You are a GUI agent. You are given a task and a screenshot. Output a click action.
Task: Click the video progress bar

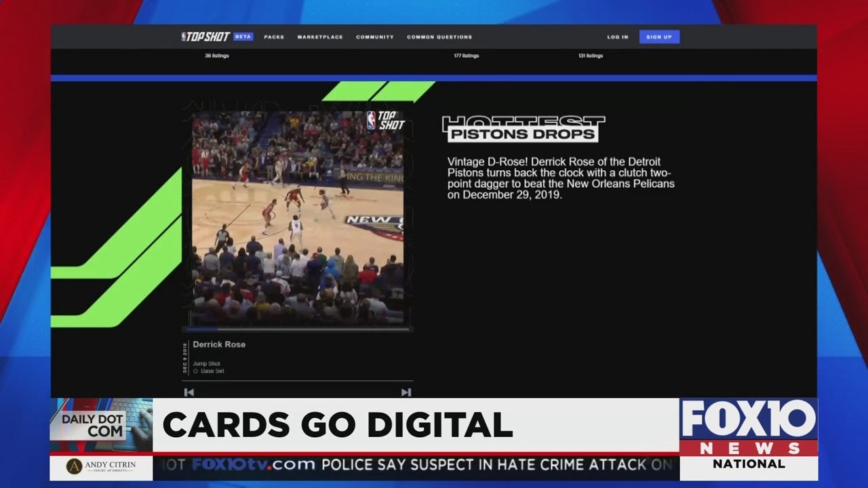pos(298,329)
